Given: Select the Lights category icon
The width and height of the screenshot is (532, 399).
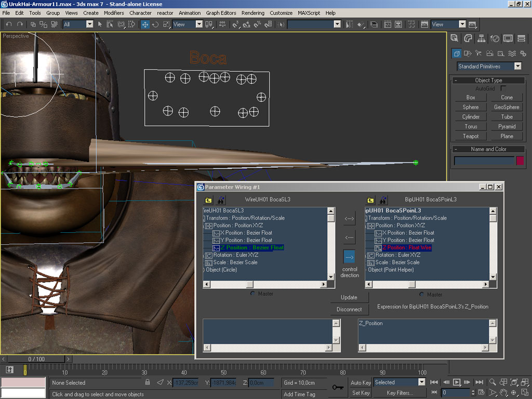Looking at the screenshot, I should tap(478, 53).
